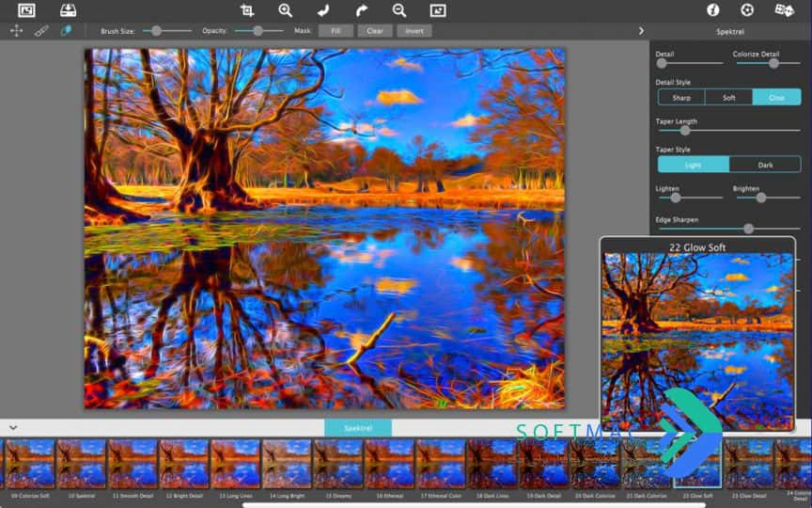
Task: Choose the Glow detail style
Action: pyautogui.click(x=776, y=98)
